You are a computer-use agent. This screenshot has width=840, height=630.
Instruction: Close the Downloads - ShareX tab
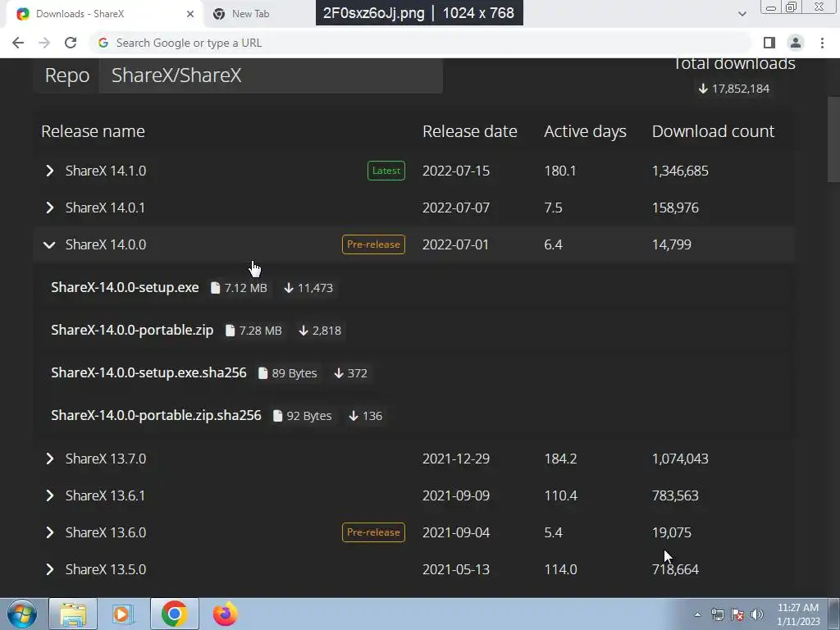pyautogui.click(x=190, y=14)
